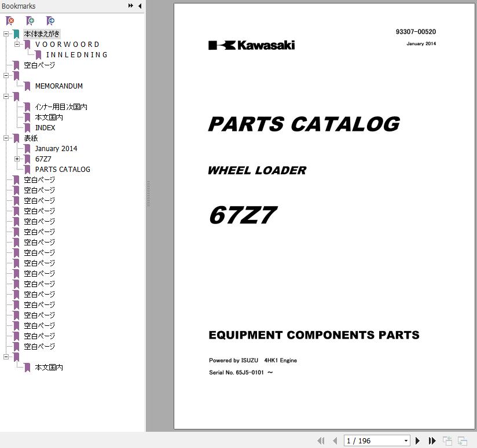Collapse the untitled bookmark containing MEMORANDUM
Screen dimensions: 477x448
pyautogui.click(x=6, y=75)
